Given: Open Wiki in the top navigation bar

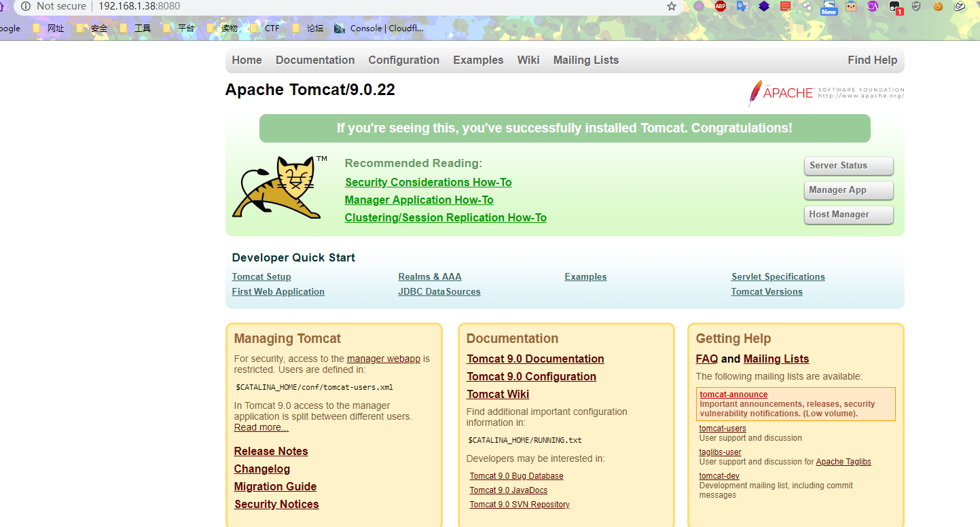Looking at the screenshot, I should (528, 60).
